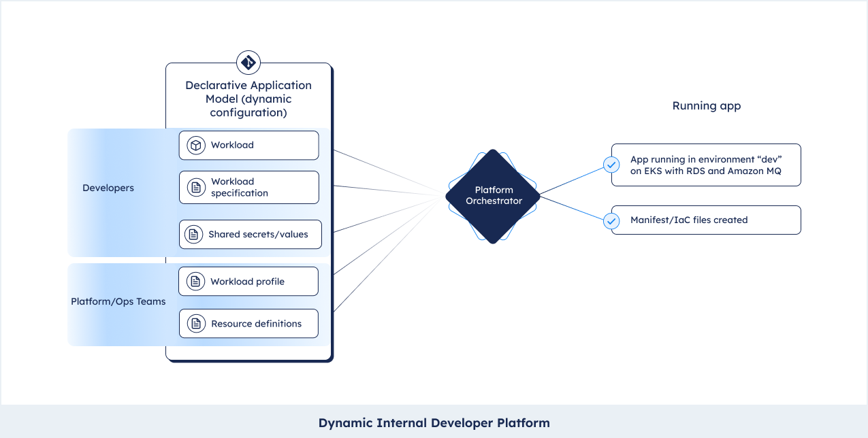This screenshot has width=868, height=438.
Task: Click the document icon beside Resource definitions
Action: click(x=196, y=324)
